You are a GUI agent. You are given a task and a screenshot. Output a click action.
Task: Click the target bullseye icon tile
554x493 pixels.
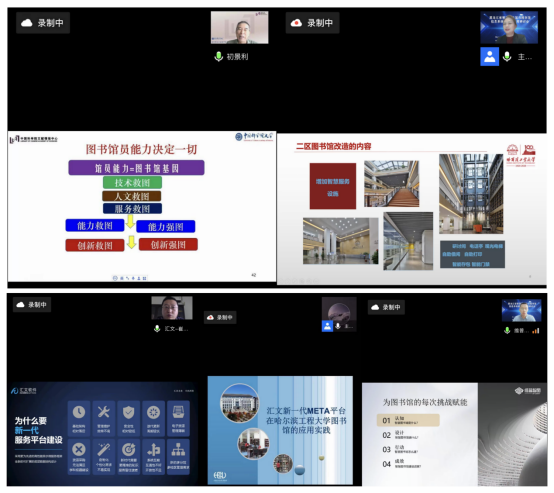(129, 456)
